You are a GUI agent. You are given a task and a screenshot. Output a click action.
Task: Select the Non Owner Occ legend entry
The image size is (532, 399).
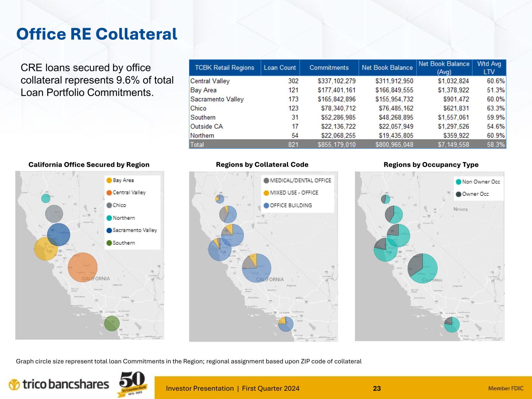(x=477, y=182)
